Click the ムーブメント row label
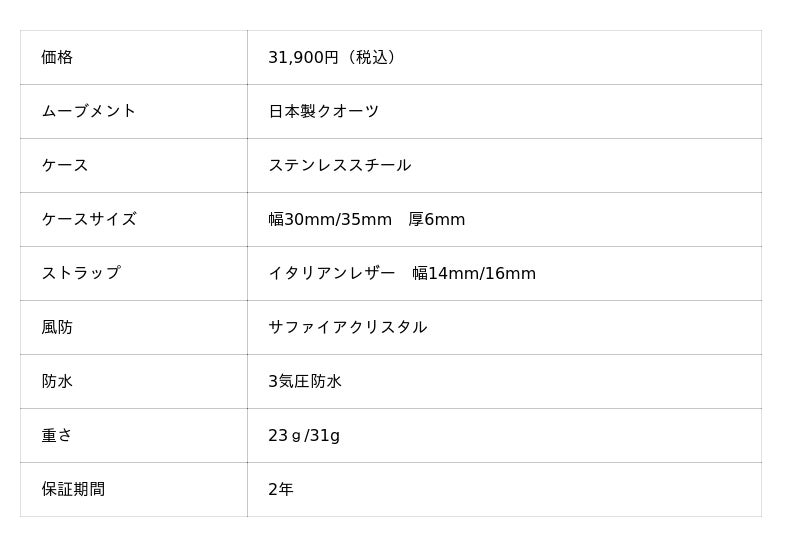 pos(88,112)
